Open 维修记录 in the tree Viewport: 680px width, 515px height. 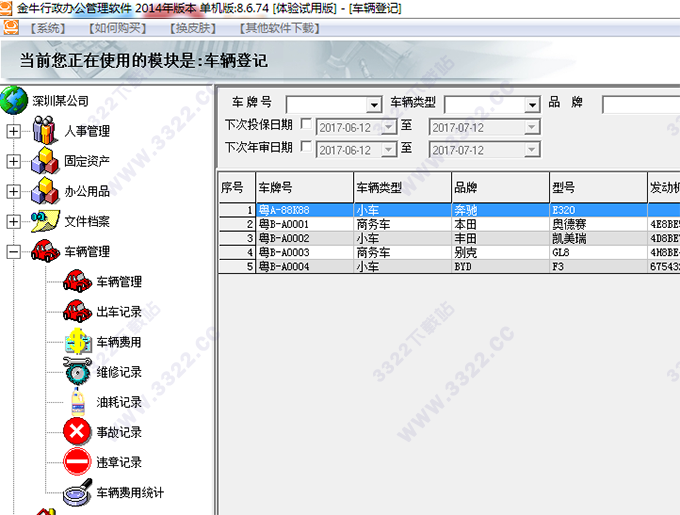click(119, 372)
